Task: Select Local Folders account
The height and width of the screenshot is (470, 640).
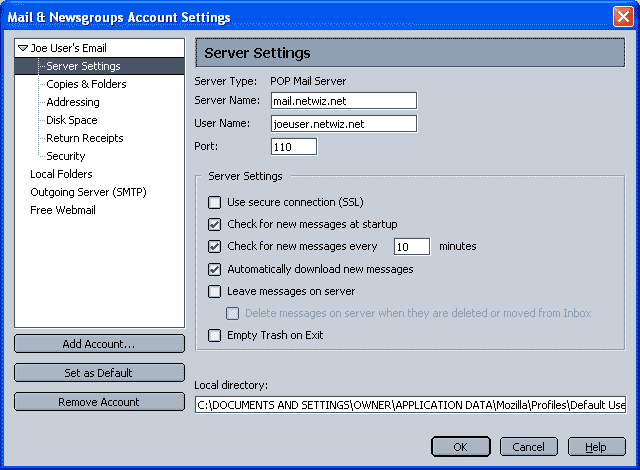Action: click(61, 174)
